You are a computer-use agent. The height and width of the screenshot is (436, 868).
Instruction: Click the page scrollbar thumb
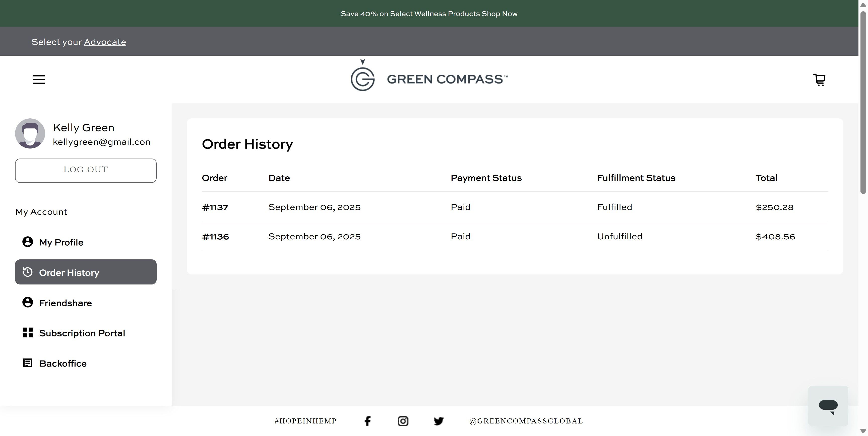[x=863, y=102]
